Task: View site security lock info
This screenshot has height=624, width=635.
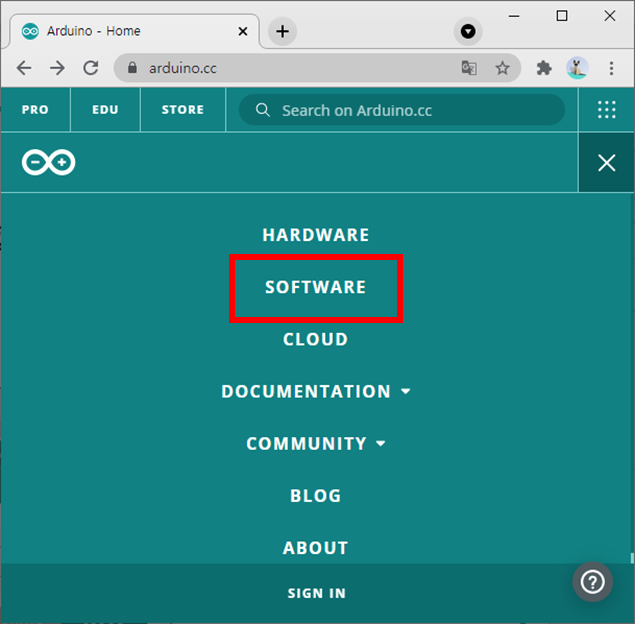Action: pyautogui.click(x=132, y=68)
